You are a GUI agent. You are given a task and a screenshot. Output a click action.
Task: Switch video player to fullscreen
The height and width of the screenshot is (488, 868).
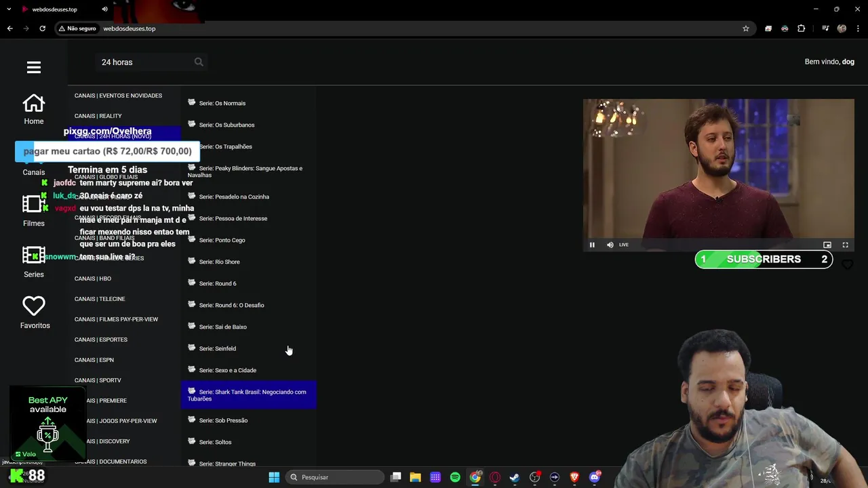pyautogui.click(x=845, y=245)
